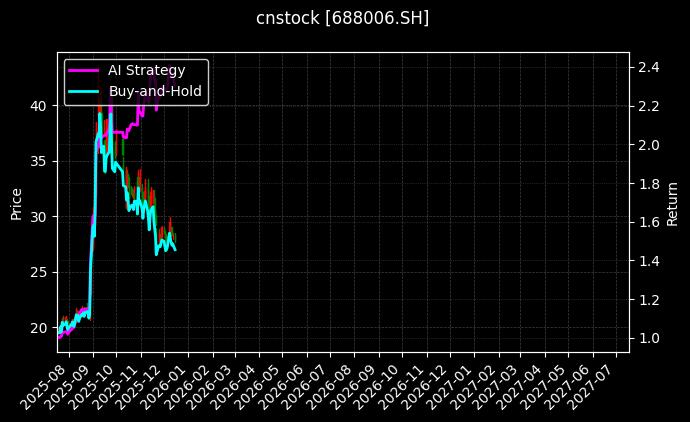
Task: Click the 2.4 return tick label
Action: [x=649, y=67]
